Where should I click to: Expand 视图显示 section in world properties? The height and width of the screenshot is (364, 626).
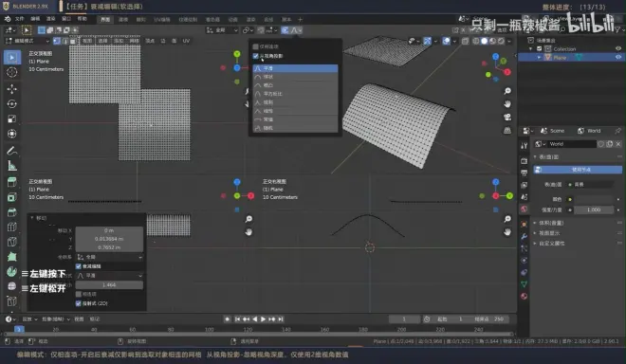548,232
